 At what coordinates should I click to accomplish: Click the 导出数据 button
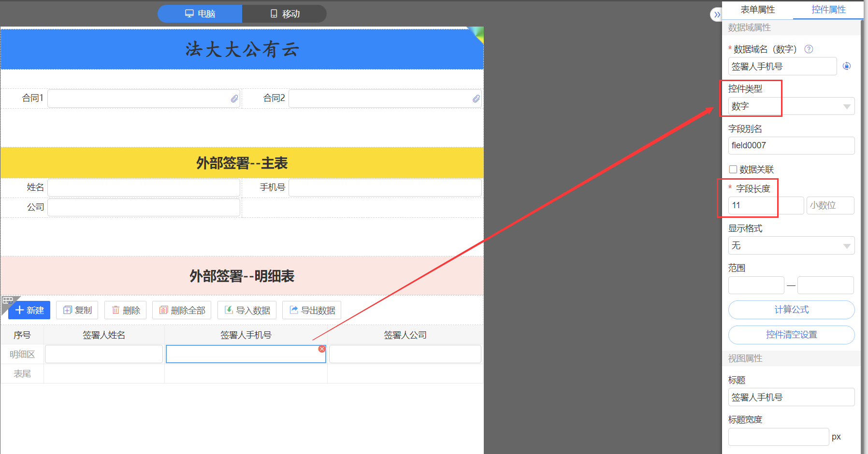tap(312, 310)
